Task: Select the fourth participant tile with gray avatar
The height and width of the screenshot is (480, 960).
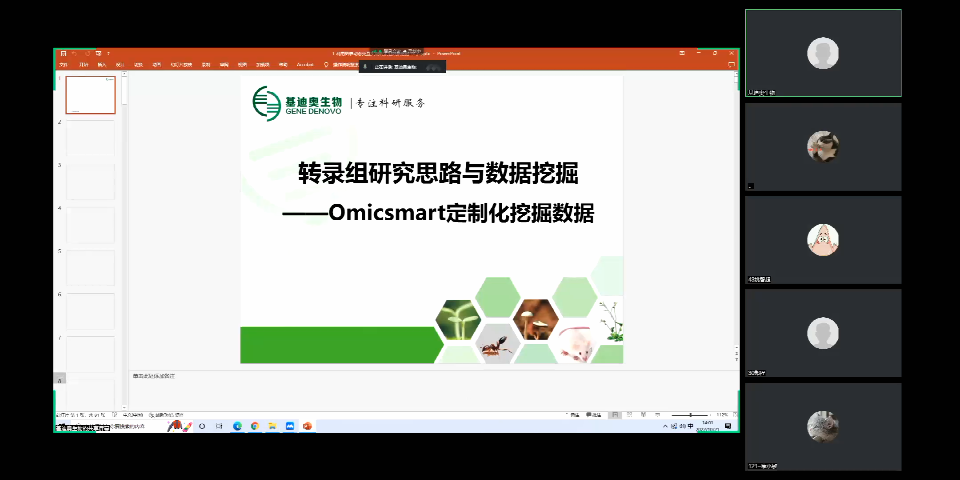Action: tap(823, 333)
